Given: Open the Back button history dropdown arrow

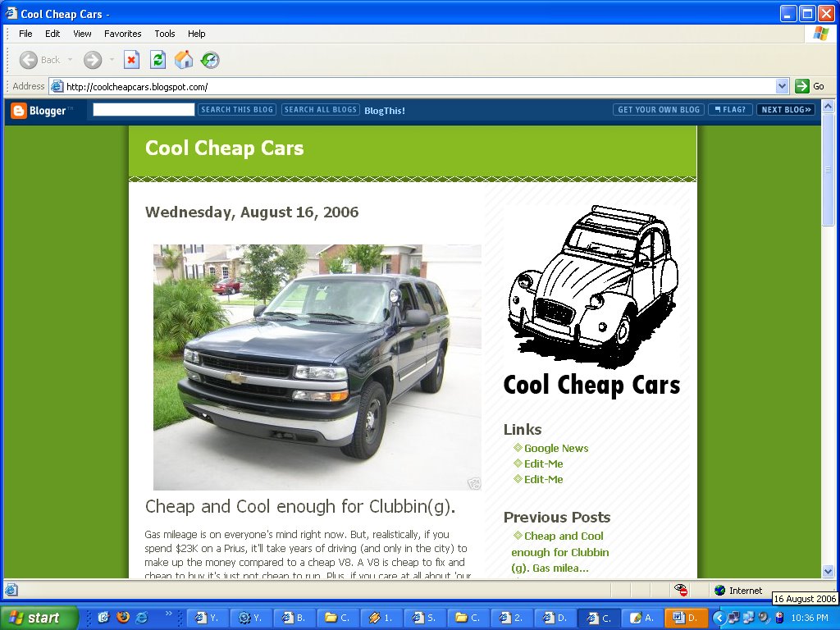Looking at the screenshot, I should click(70, 60).
